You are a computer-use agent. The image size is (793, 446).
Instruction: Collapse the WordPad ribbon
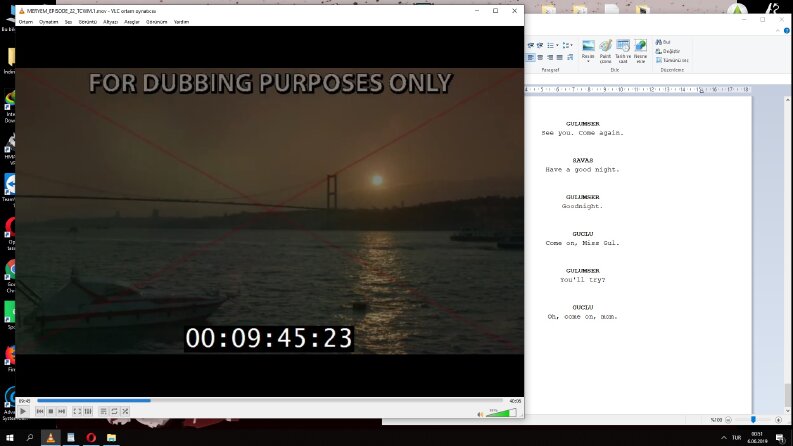(778, 31)
